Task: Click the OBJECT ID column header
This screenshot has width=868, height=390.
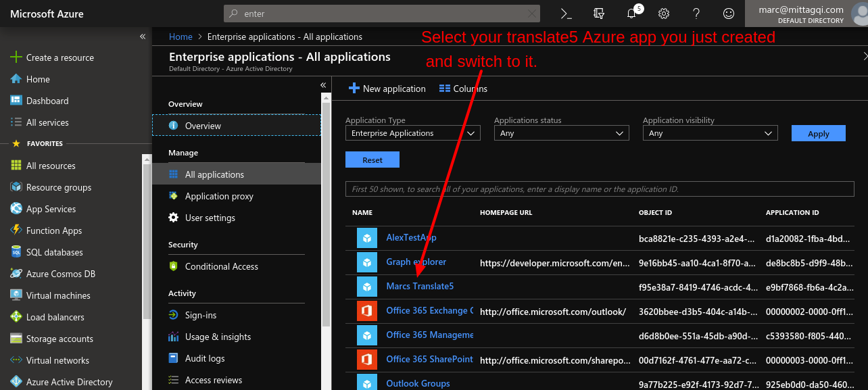Action: (x=655, y=212)
